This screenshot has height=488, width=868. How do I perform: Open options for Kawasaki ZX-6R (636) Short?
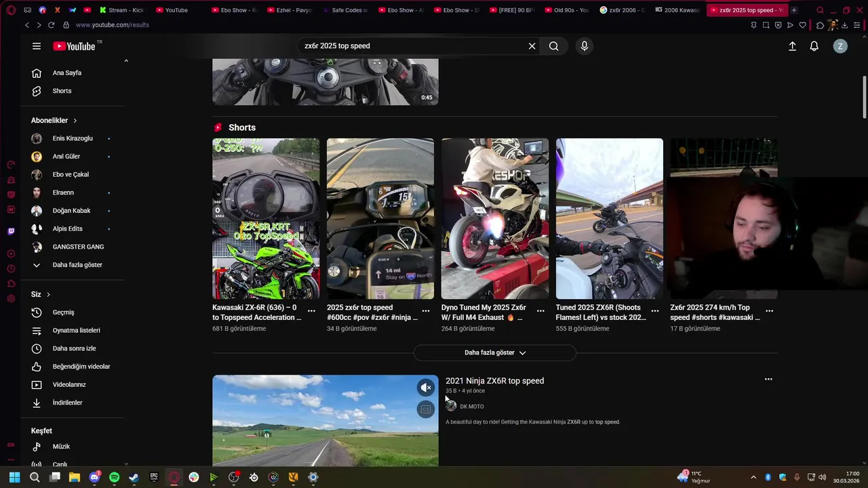(x=311, y=311)
